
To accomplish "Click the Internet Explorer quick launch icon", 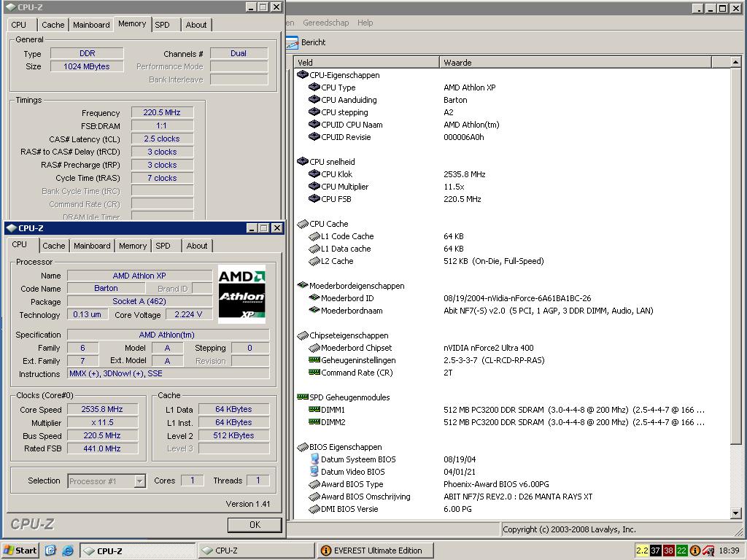I will [x=68, y=551].
